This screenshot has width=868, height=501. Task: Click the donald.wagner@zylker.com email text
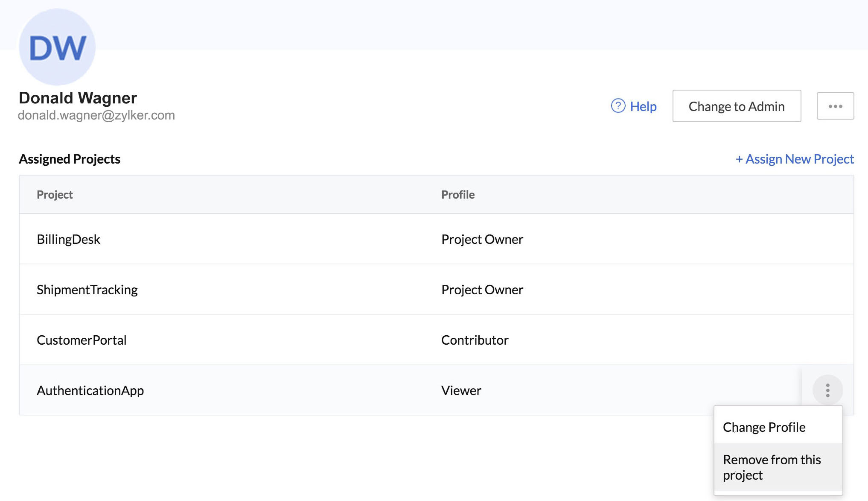tap(96, 115)
